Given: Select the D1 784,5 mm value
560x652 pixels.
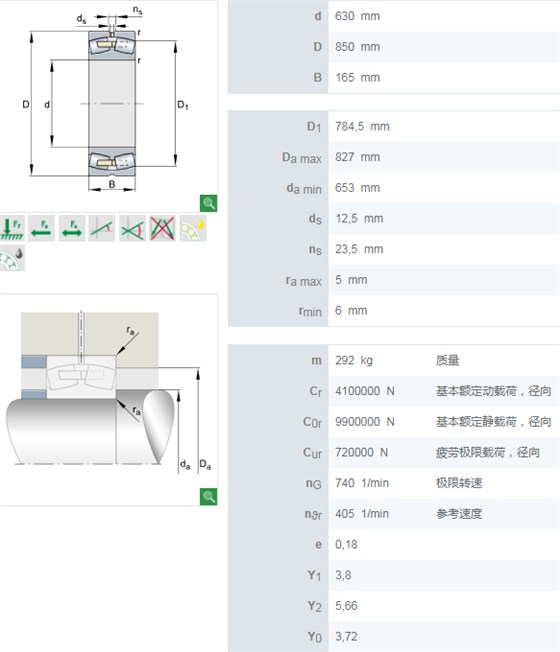Looking at the screenshot, I should click(x=362, y=126).
